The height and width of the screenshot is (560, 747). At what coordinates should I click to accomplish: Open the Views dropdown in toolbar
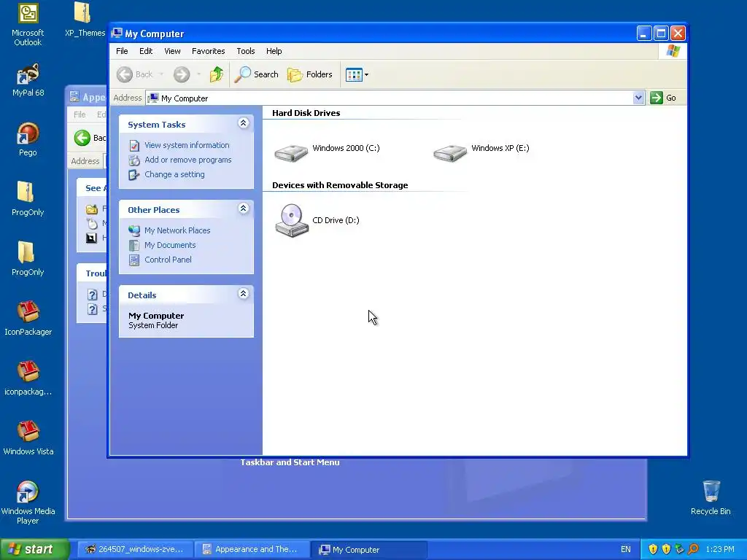coord(357,74)
